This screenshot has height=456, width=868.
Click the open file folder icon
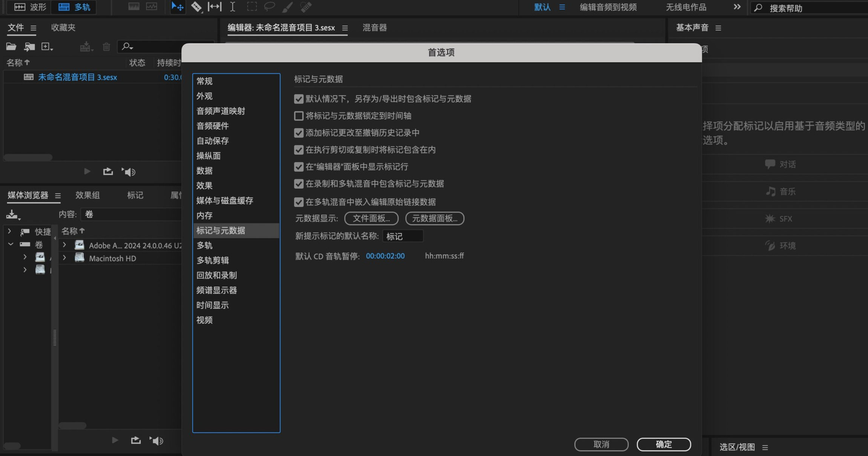(11, 46)
